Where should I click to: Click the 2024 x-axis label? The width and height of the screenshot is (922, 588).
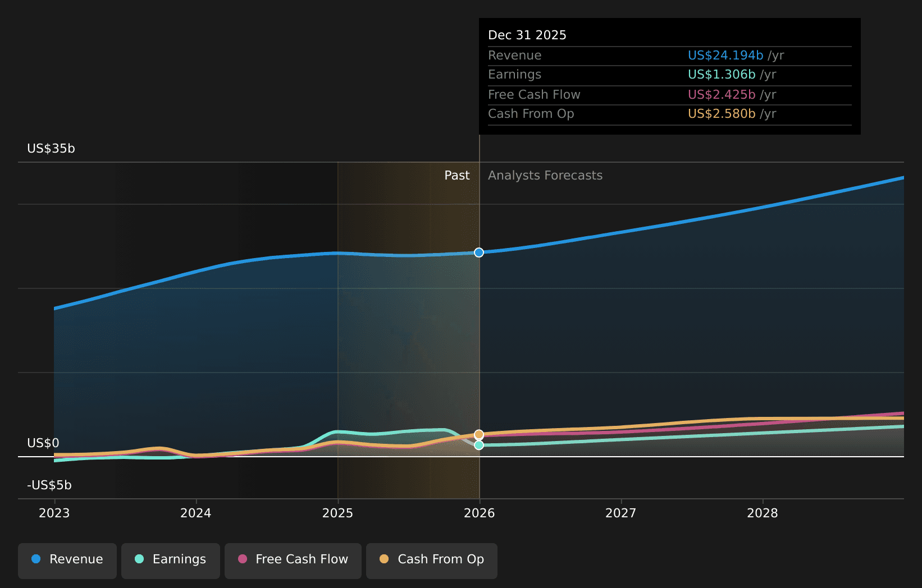point(196,513)
